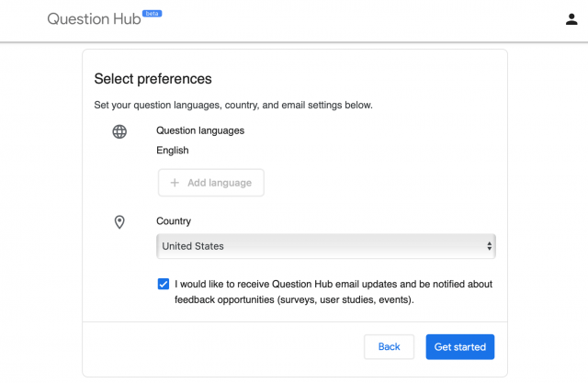This screenshot has width=588, height=383.
Task: Click the settings description sentence
Action: click(233, 106)
